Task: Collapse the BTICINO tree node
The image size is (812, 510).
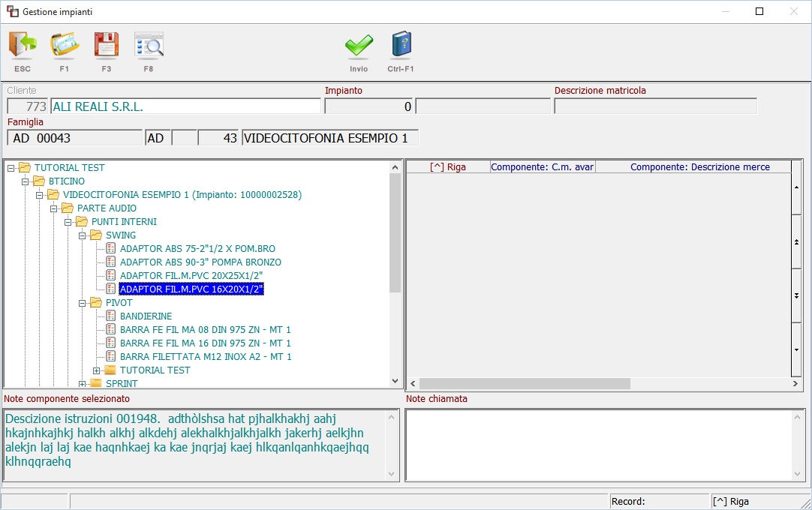Action: tap(25, 181)
